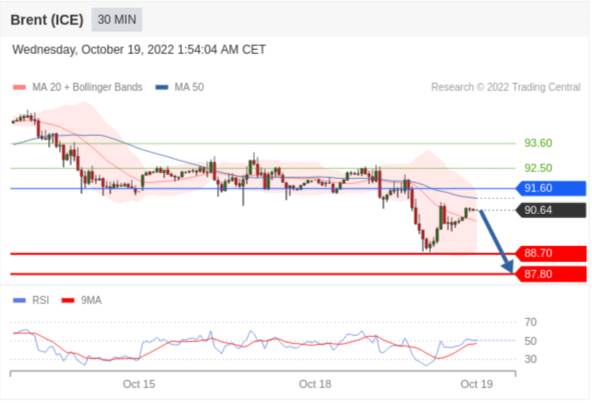Toggle the 9MA legend entry
This screenshot has width=592, height=403.
pyautogui.click(x=82, y=300)
